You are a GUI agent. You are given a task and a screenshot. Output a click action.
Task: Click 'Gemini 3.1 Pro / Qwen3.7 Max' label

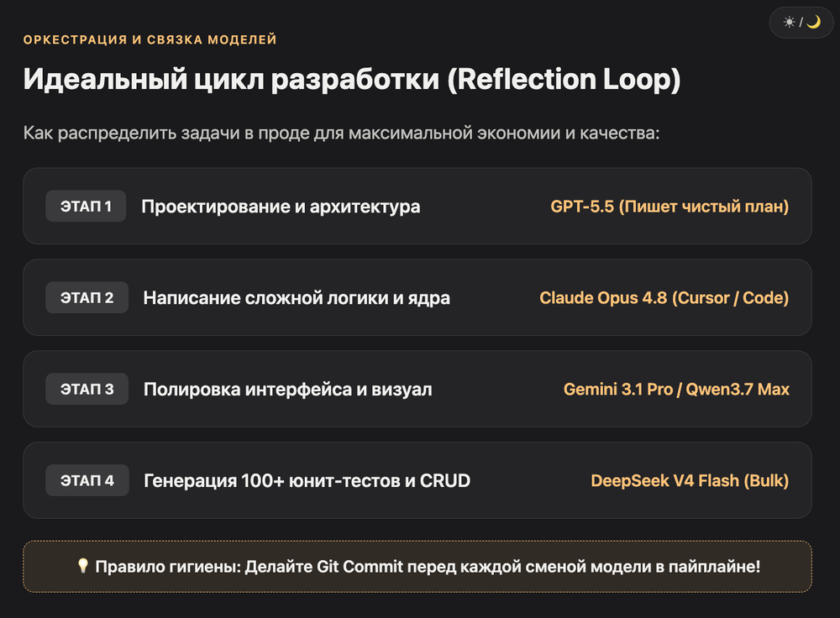pyautogui.click(x=676, y=390)
